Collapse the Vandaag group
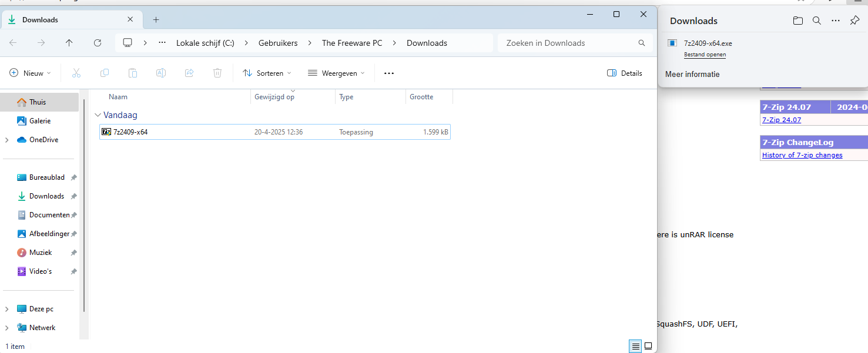868x353 pixels. coord(97,115)
